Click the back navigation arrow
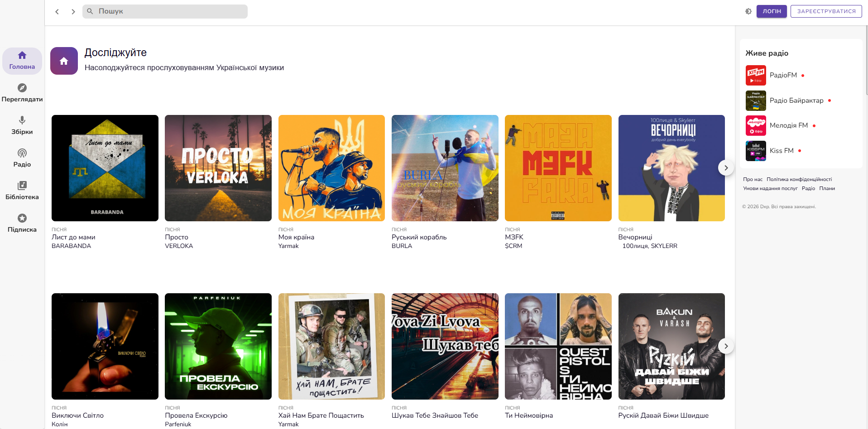The image size is (868, 429). coord(57,12)
